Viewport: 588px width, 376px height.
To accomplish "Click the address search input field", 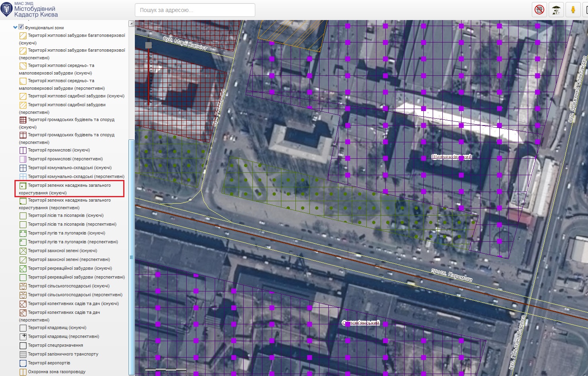I will coord(195,10).
